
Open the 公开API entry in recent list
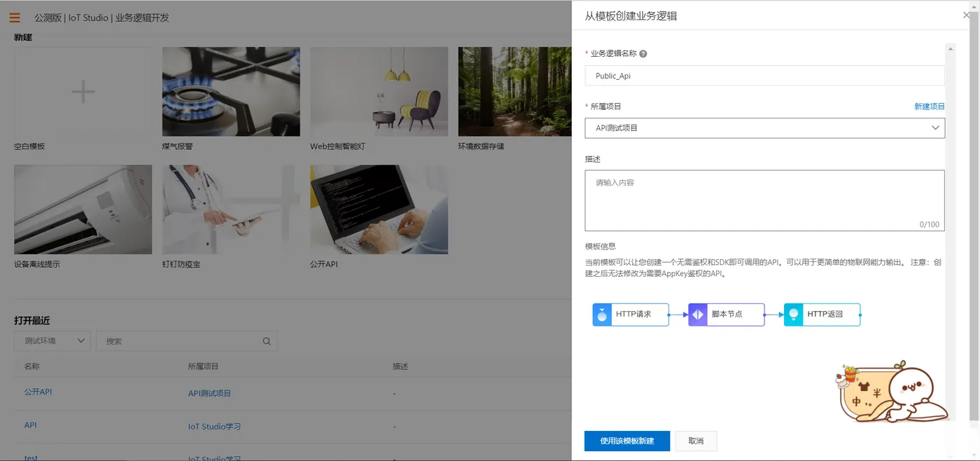[x=38, y=392]
